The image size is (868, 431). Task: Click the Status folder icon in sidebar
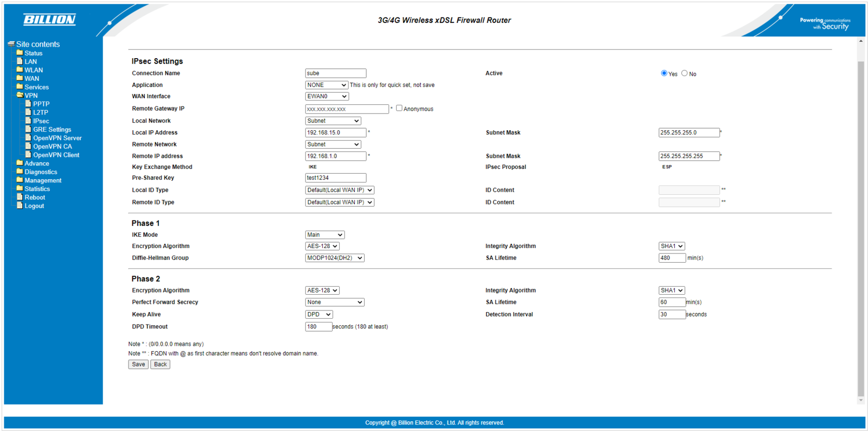tap(20, 53)
